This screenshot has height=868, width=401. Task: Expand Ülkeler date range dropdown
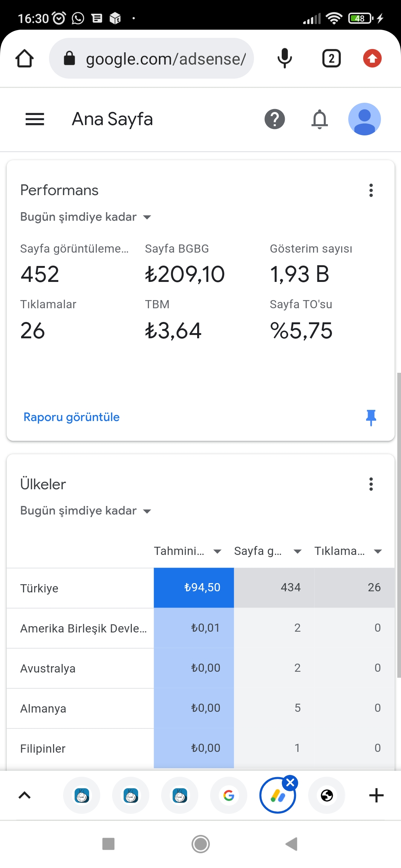point(86,511)
